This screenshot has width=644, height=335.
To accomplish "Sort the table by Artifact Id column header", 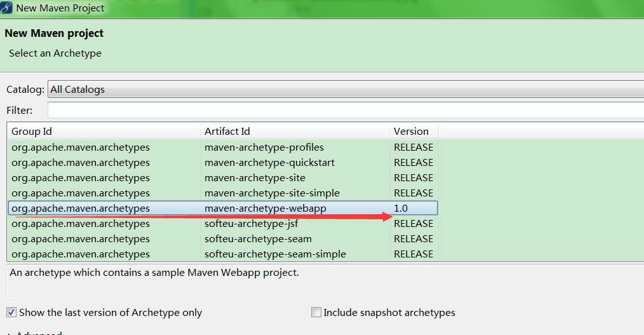I will [295, 131].
